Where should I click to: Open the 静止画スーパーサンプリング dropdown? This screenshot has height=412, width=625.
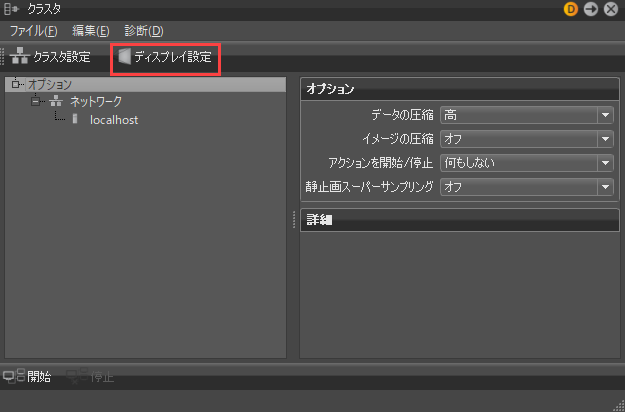[x=527, y=187]
